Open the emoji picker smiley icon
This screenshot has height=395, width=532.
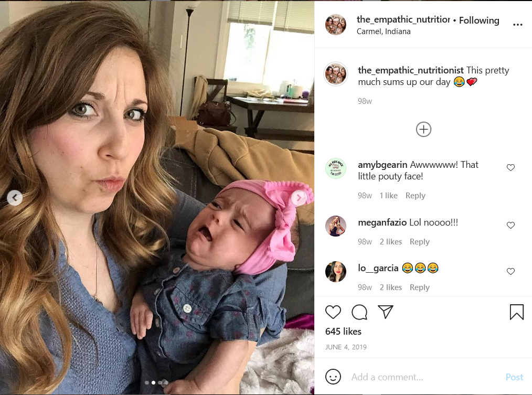pos(333,377)
